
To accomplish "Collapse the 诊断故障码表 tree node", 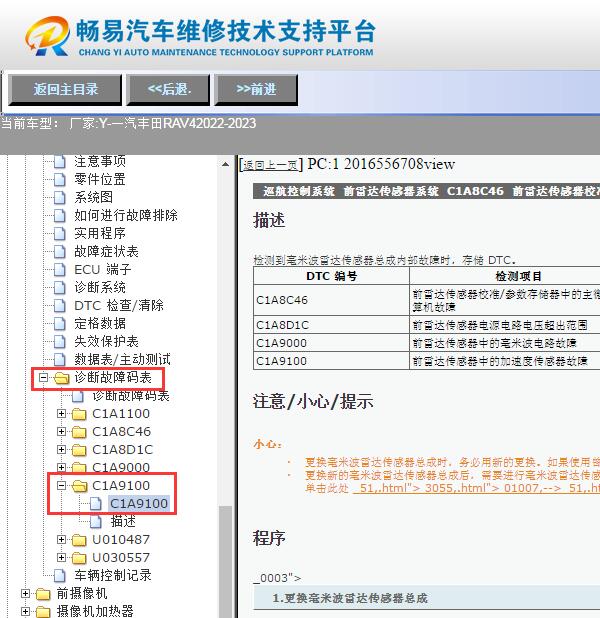I will pyautogui.click(x=43, y=378).
